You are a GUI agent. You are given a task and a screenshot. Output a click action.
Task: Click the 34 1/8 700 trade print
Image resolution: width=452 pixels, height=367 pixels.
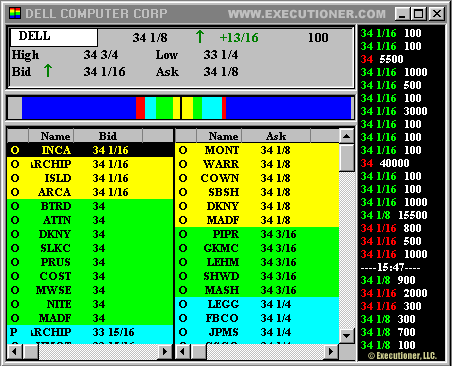pos(388,332)
